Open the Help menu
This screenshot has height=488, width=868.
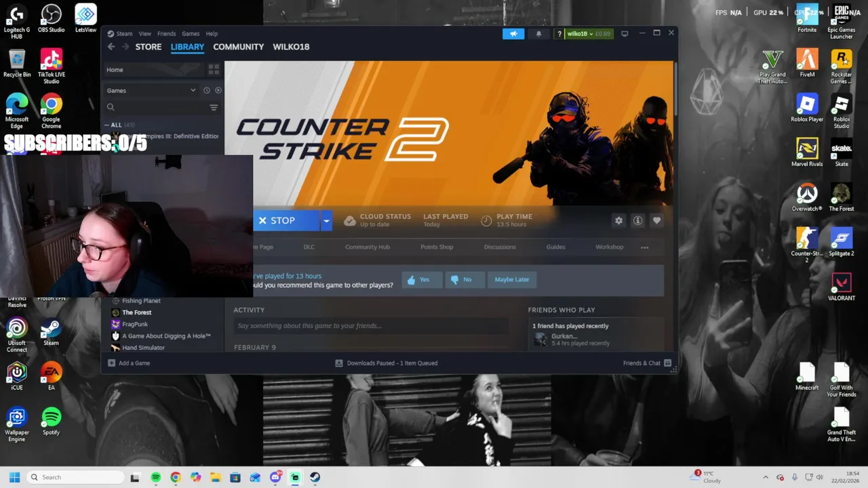point(212,33)
